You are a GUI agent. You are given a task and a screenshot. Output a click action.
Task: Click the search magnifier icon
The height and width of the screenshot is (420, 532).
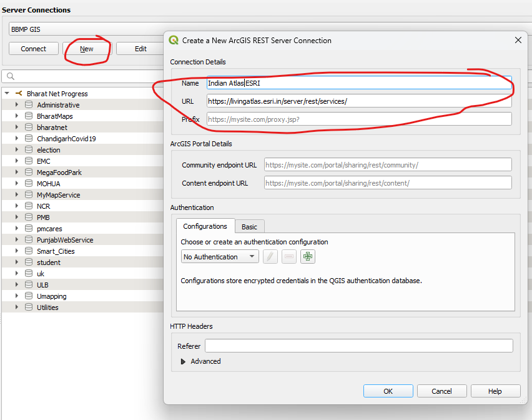tap(11, 77)
